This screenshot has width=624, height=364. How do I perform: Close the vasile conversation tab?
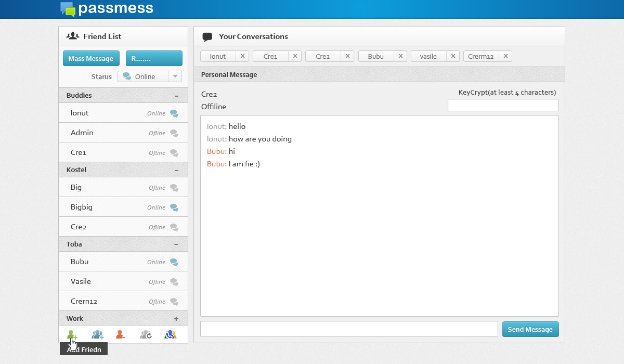453,56
